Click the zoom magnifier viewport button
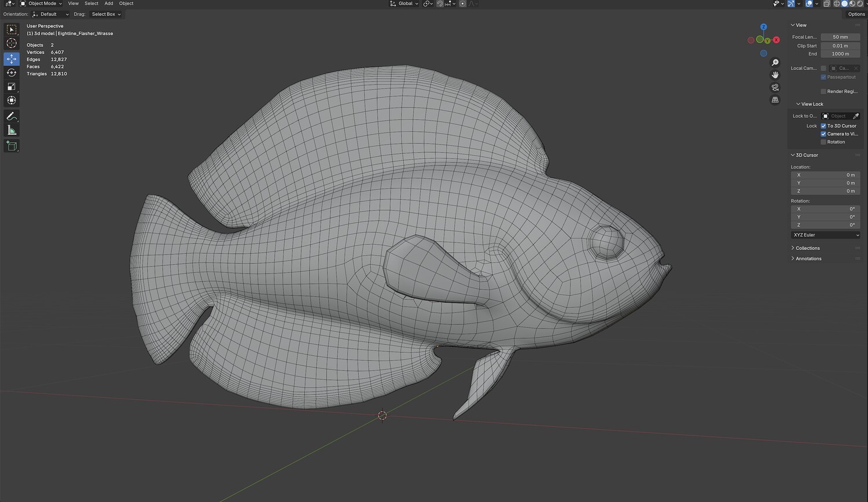The width and height of the screenshot is (868, 502). (775, 62)
